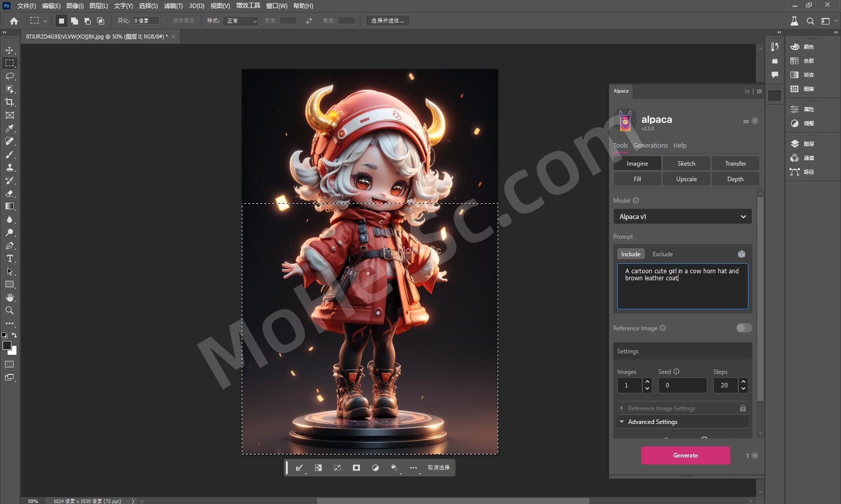
Task: Click the pink Generate button
Action: (685, 455)
